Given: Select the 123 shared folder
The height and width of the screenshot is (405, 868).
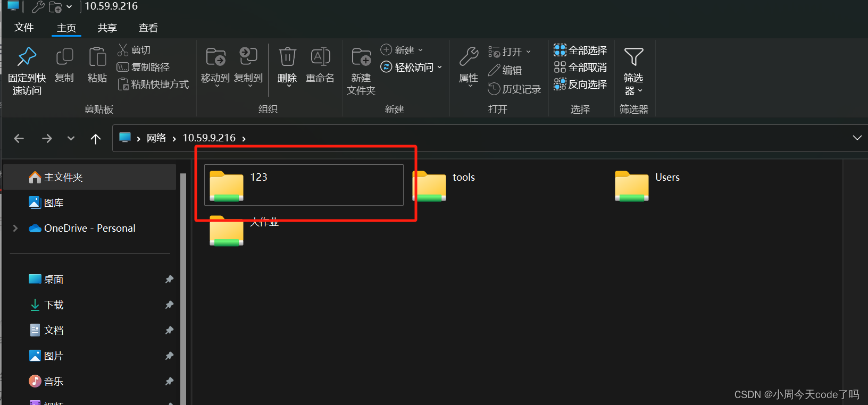Looking at the screenshot, I should pos(304,184).
